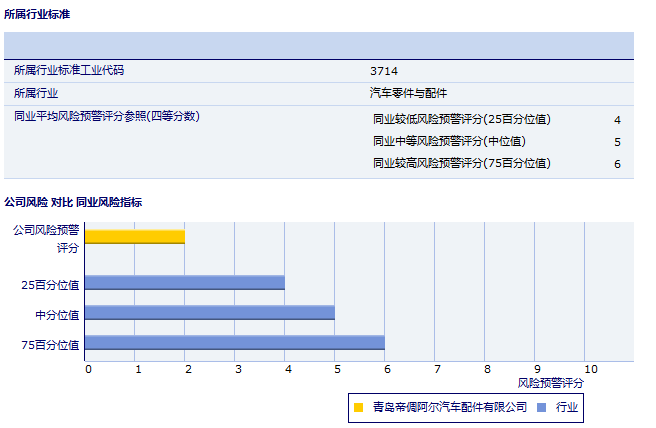The height and width of the screenshot is (428, 656).
Task: Click the 同业中等风险预警评分(中位值) text
Action: click(x=449, y=141)
